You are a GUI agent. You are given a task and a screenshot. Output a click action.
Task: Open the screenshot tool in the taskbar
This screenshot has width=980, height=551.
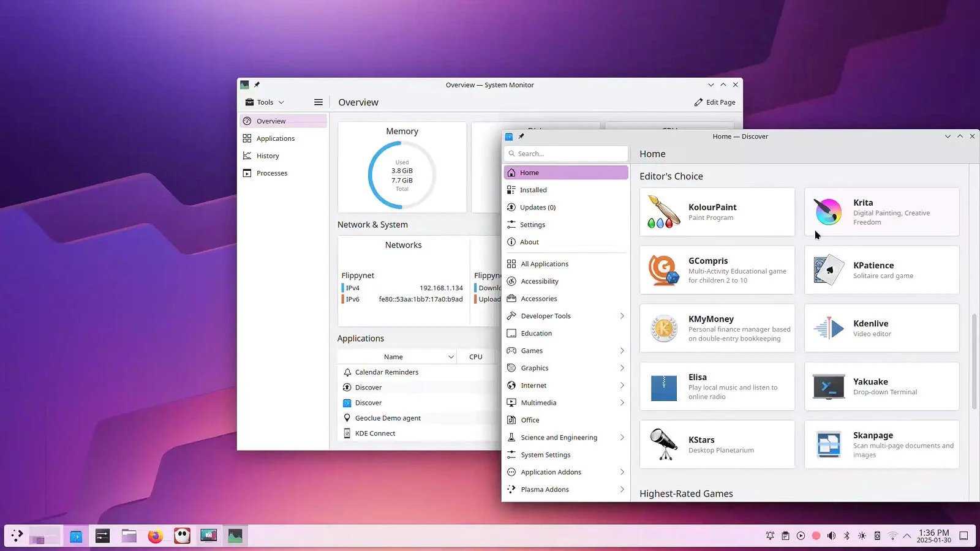pos(208,536)
